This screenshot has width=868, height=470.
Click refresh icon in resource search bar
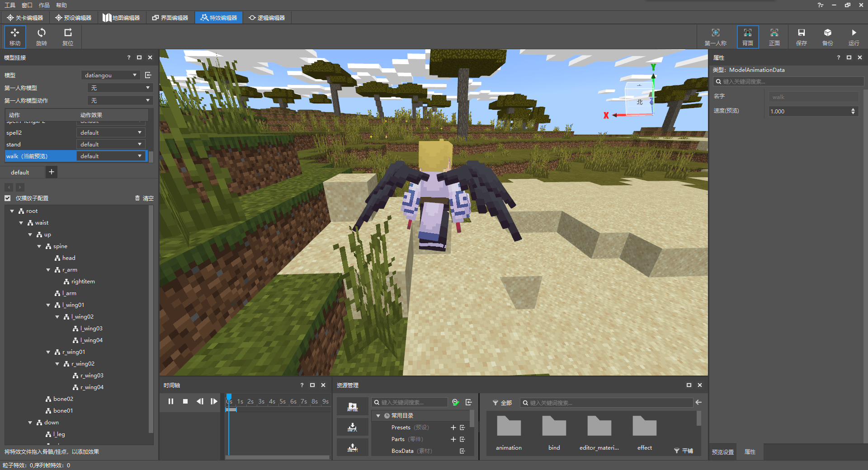coord(456,402)
